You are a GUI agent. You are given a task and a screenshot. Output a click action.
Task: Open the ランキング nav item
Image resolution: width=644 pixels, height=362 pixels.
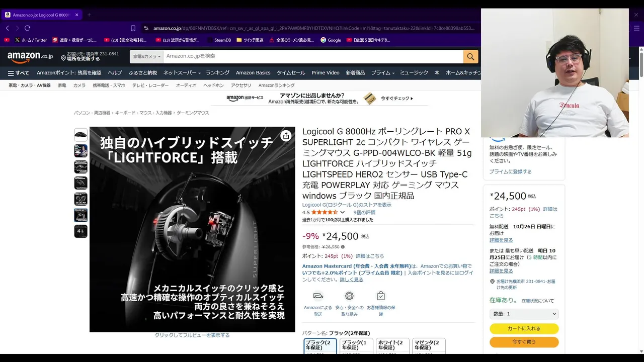click(x=217, y=73)
